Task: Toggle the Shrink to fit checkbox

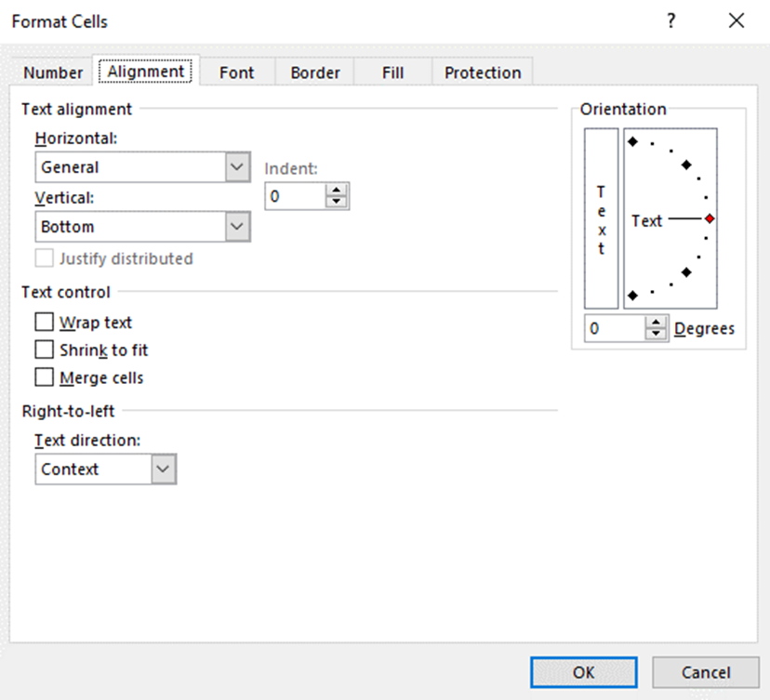Action: (44, 350)
